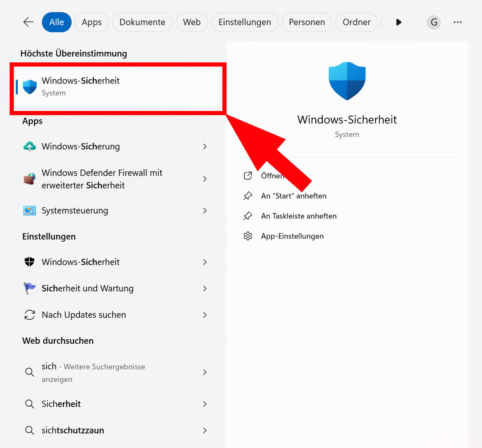Click the Sicherheit und Wartung flag icon
This screenshot has height=448, width=482.
coord(30,288)
